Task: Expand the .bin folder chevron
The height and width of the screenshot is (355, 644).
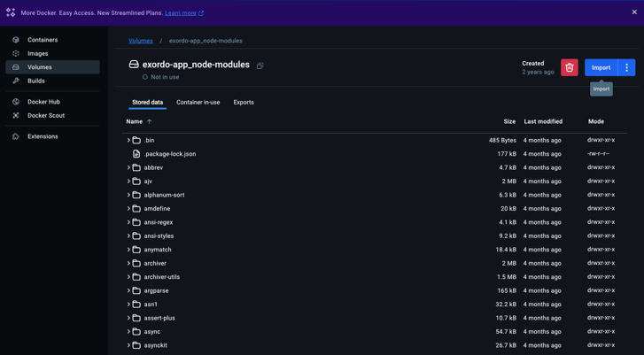Action: point(128,141)
